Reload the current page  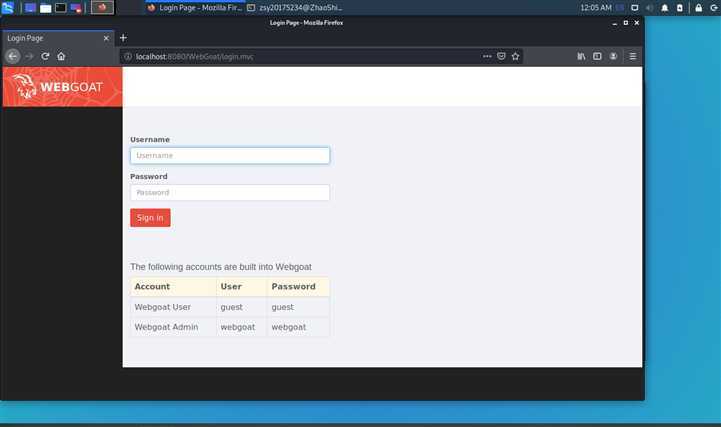tap(45, 56)
